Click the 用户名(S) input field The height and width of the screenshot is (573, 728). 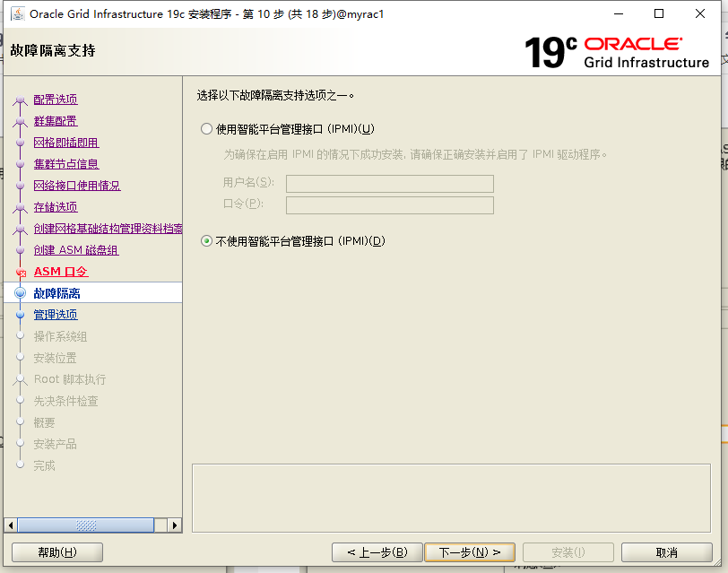click(x=389, y=184)
